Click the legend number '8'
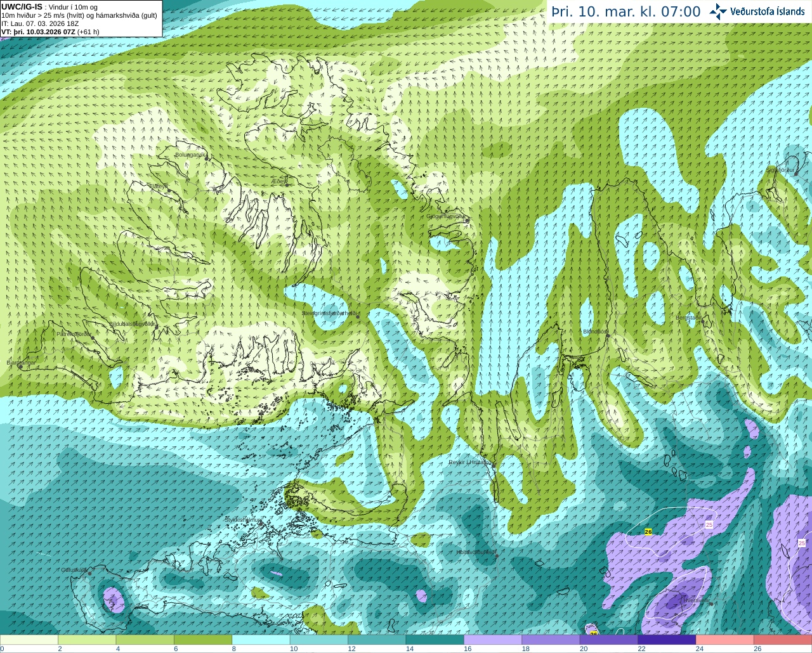Image resolution: width=812 pixels, height=653 pixels. point(233,649)
